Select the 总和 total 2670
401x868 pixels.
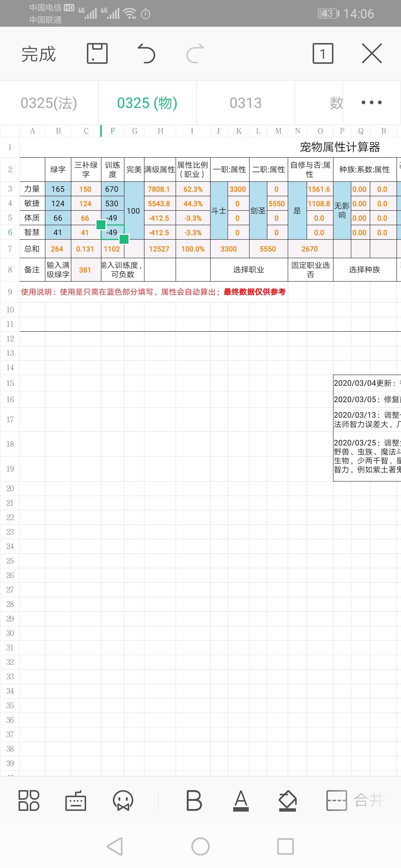coord(310,249)
